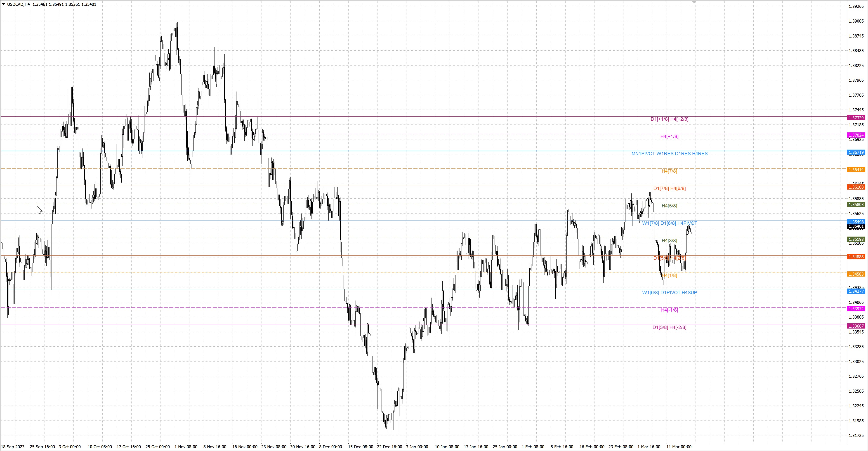Click 11 Mar 00:00 on time axis
The width and height of the screenshot is (868, 451).
[679, 447]
